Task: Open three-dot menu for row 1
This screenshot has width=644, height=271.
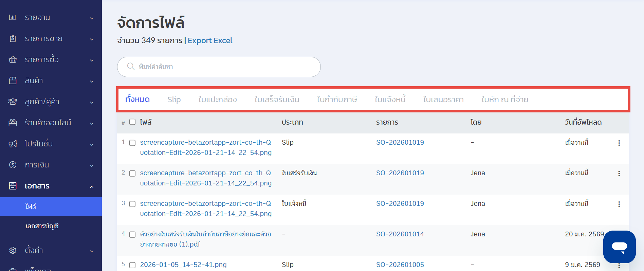Action: 619,143
